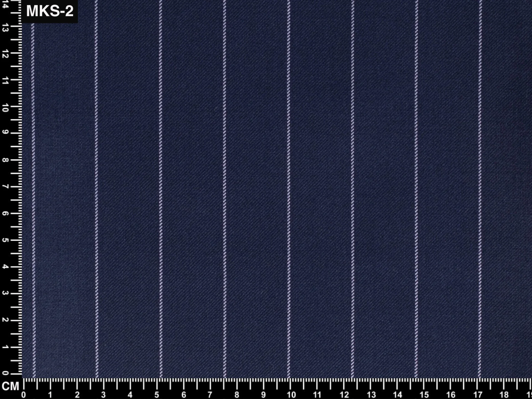Select the 5 mark on the bottom ruler

click(157, 395)
